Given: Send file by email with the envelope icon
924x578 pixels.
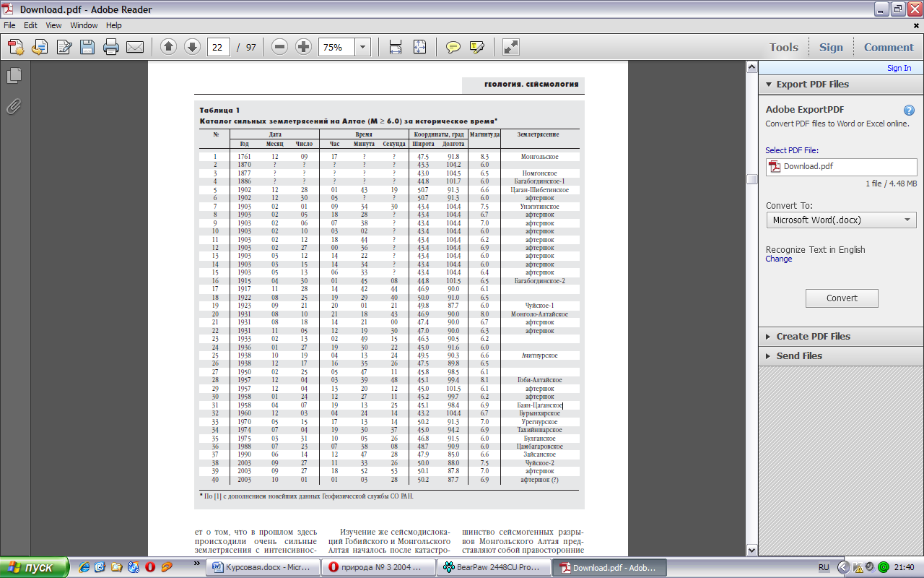Looking at the screenshot, I should pos(134,47).
